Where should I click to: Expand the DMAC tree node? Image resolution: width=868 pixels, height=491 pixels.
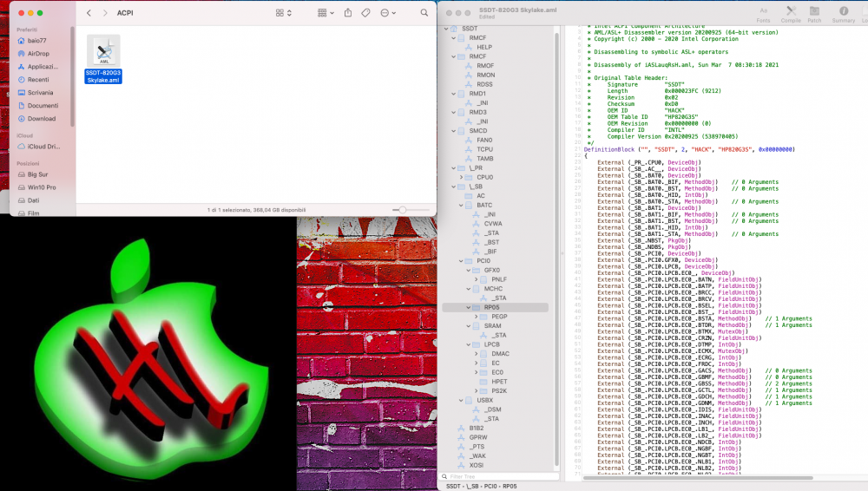[476, 354]
